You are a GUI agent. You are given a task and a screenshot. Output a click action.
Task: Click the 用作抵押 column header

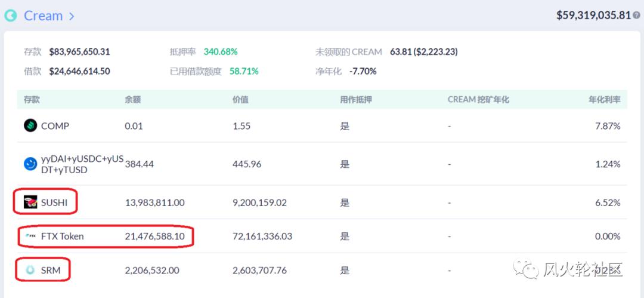point(355,100)
